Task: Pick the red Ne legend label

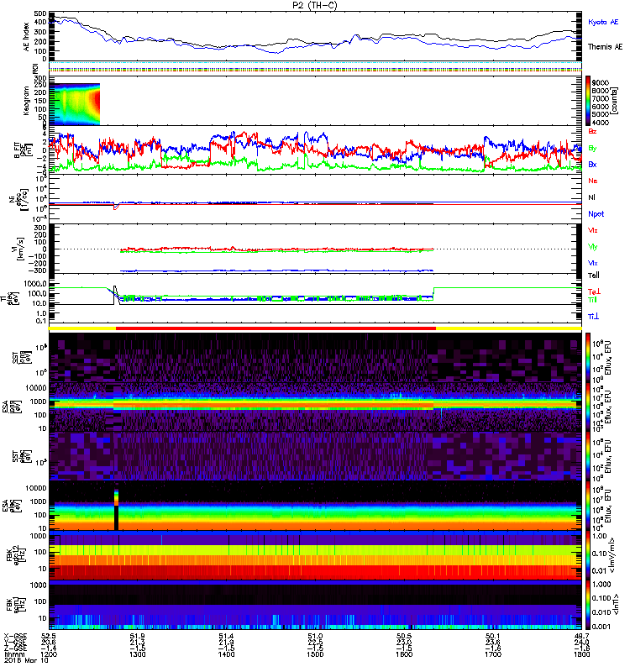Action: pos(593,181)
